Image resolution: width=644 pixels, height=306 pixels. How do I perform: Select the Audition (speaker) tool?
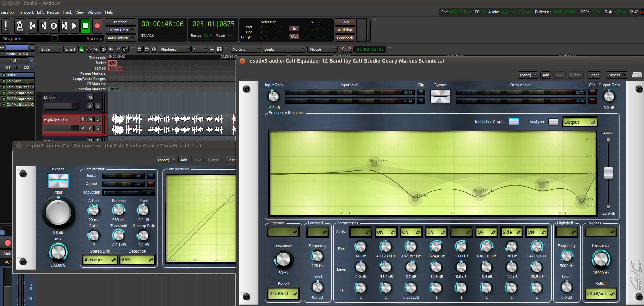[x=111, y=49]
